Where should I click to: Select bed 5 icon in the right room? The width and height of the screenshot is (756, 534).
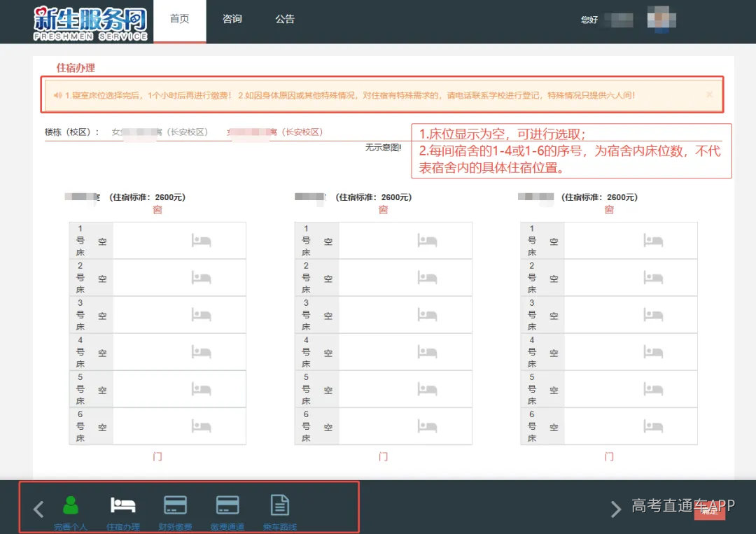653,388
